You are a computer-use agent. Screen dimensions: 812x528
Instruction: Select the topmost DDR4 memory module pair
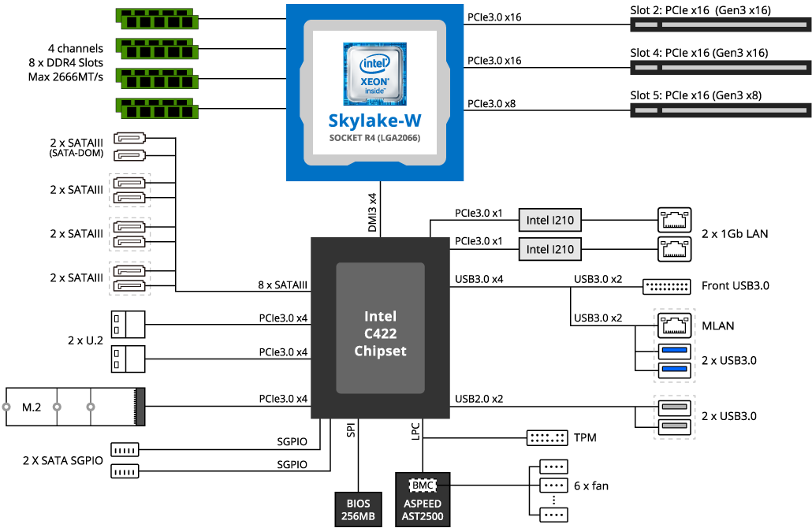(157, 19)
